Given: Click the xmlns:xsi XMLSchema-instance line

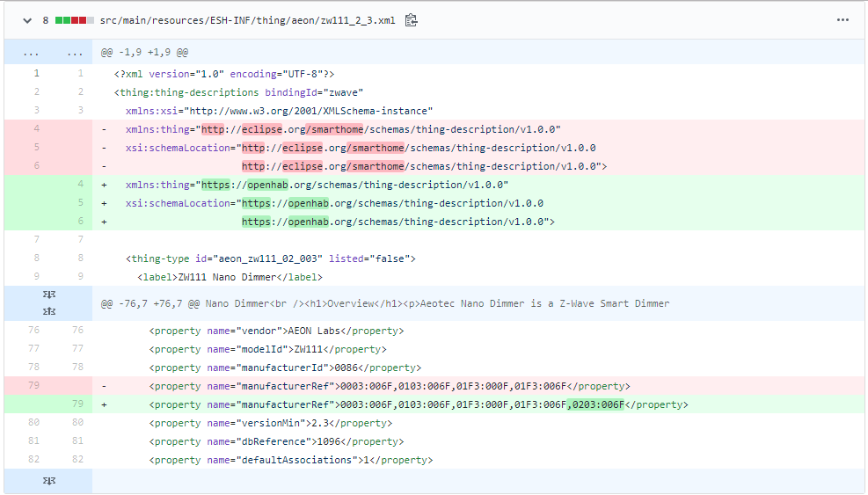Looking at the screenshot, I should pyautogui.click(x=279, y=111).
